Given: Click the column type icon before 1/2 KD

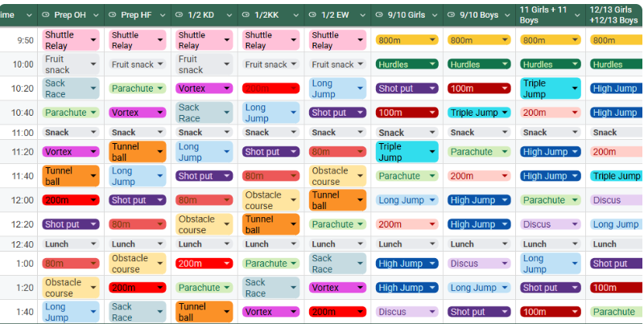Looking at the screenshot, I should tap(179, 15).
